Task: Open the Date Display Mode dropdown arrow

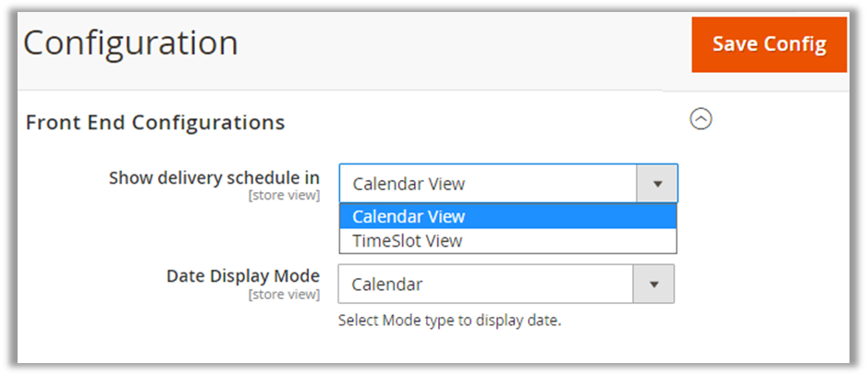Action: [654, 285]
